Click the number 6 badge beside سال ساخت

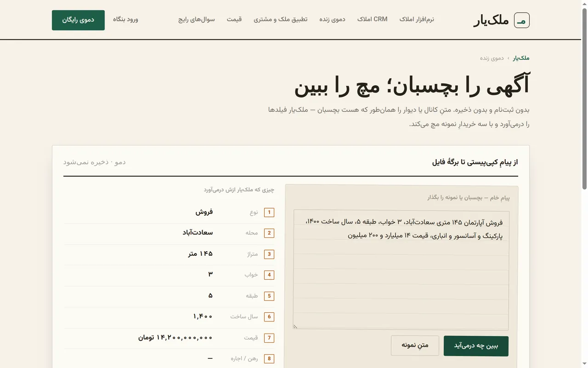269,317
